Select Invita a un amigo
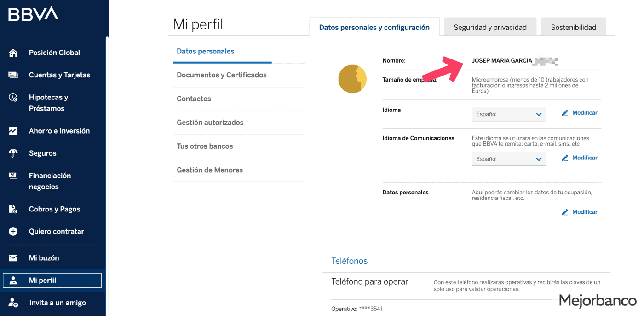 pyautogui.click(x=57, y=303)
